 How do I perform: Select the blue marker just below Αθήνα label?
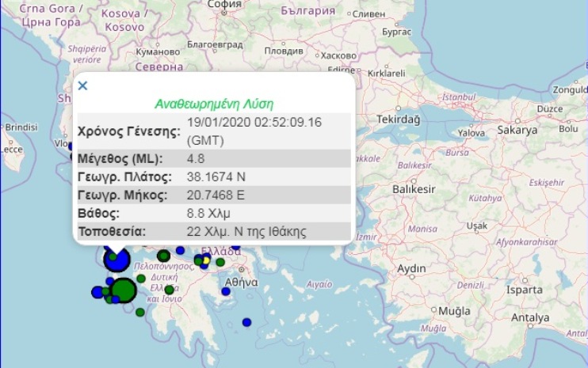pyautogui.click(x=226, y=291)
